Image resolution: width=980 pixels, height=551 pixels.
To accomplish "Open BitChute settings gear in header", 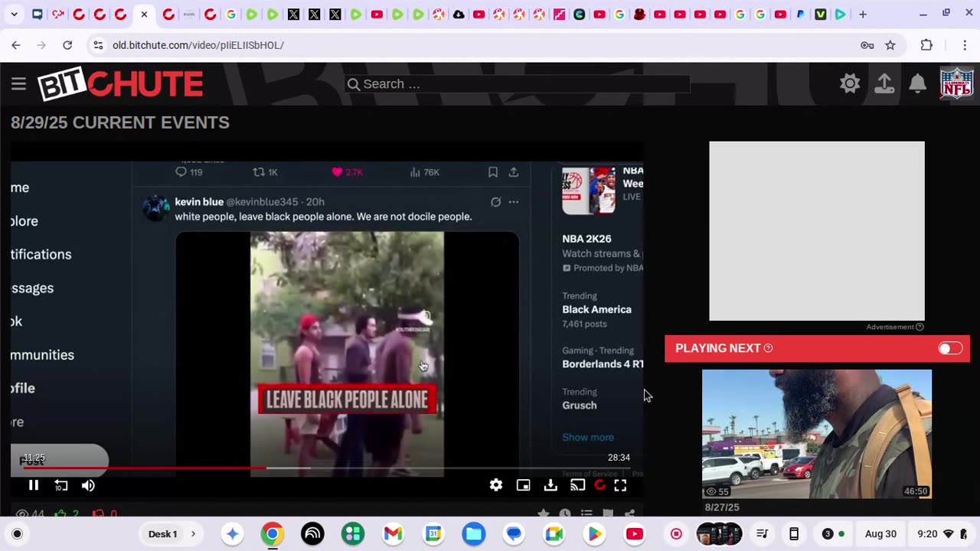I will coord(850,83).
